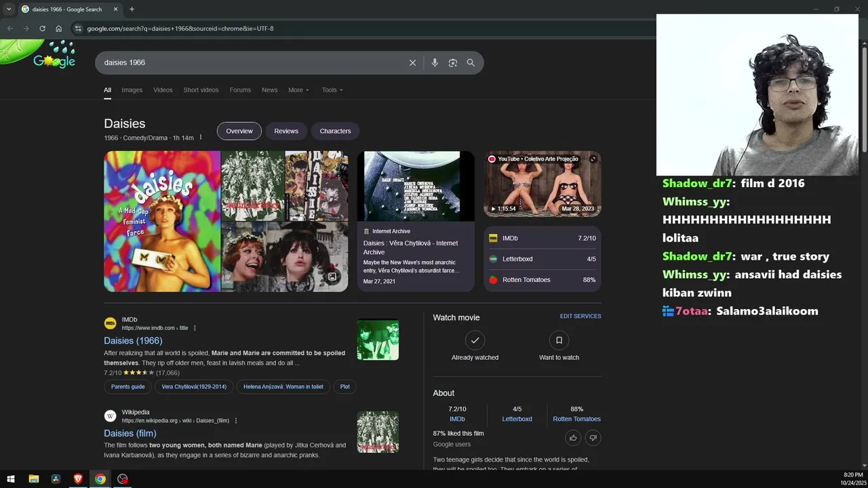Click the browser address bar URL
Screen dimensions: 868x488
pos(180,28)
